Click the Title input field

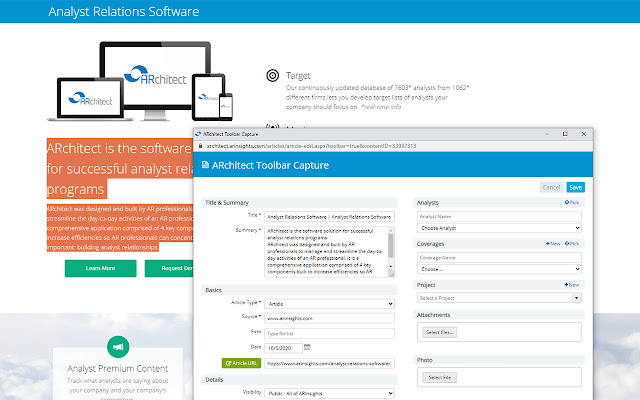[329, 217]
